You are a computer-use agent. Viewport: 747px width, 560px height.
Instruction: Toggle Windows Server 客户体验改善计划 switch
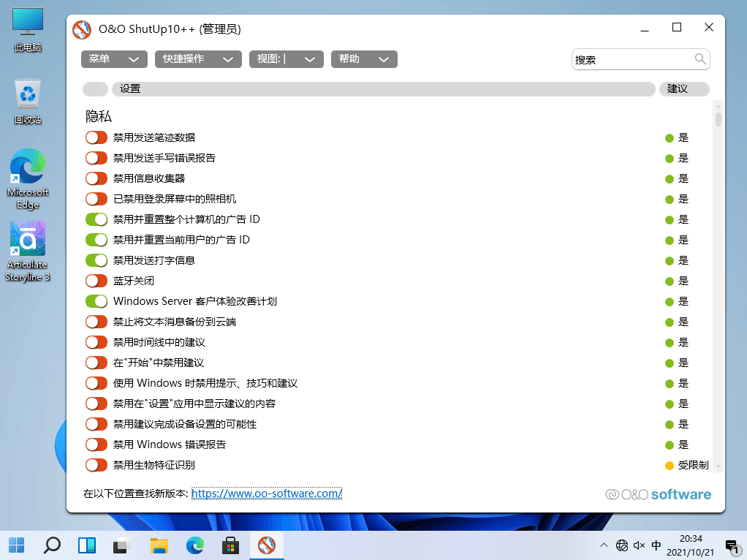point(96,301)
